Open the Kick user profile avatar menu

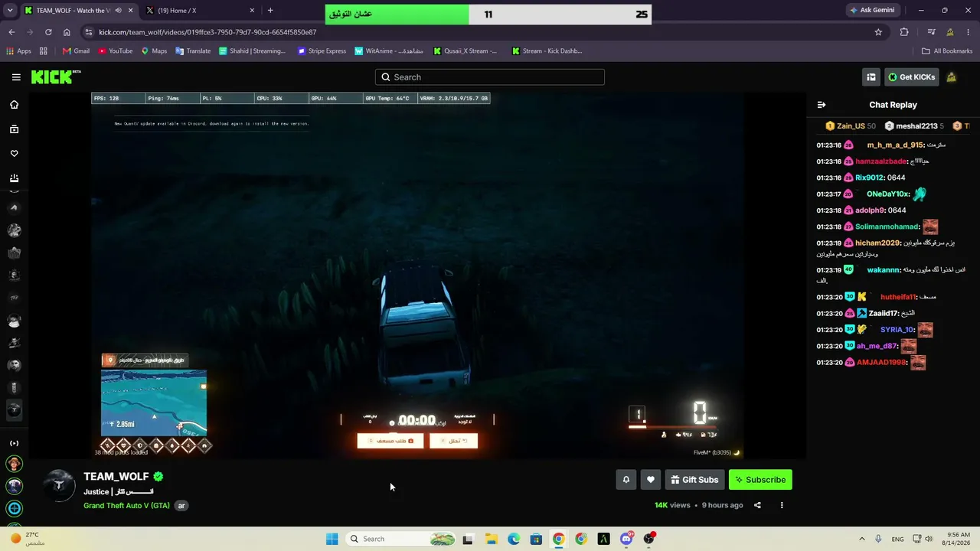coord(951,77)
